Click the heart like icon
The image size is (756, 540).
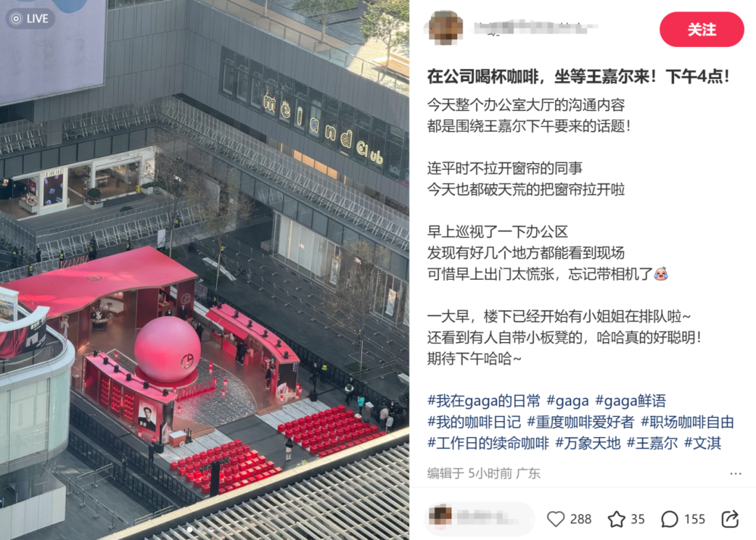(555, 519)
